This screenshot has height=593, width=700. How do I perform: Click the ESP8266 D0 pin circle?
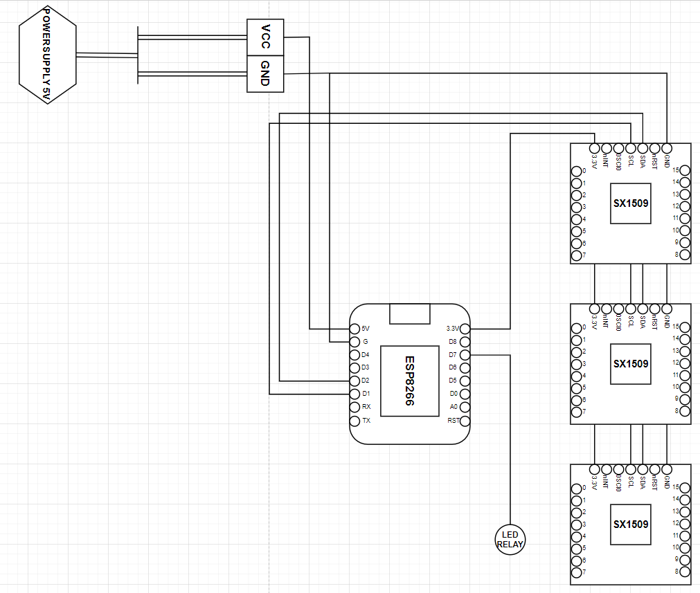coord(465,394)
